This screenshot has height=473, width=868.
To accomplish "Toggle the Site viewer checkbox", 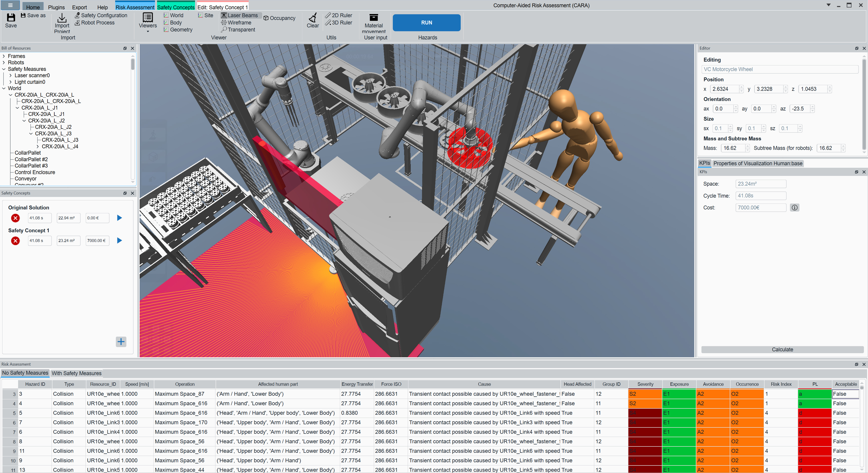I will point(200,15).
